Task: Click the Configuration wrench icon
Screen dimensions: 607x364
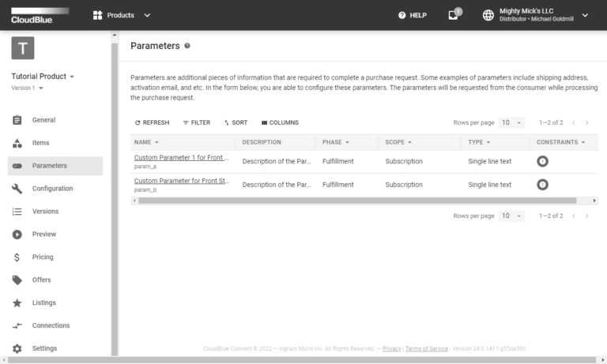Action: pos(17,189)
